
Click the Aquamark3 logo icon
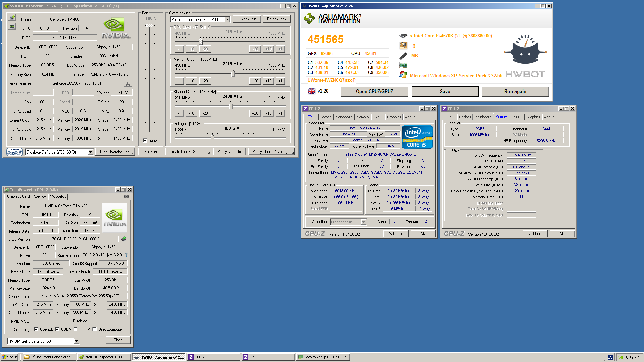click(309, 19)
